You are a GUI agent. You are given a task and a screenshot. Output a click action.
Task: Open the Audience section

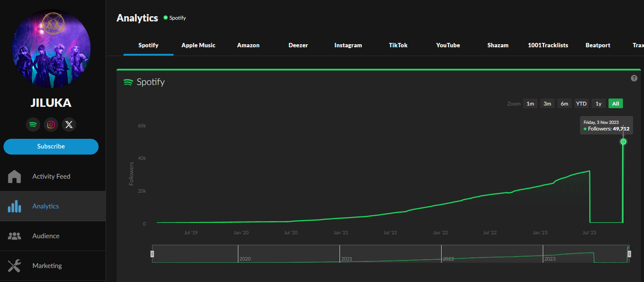(46, 236)
